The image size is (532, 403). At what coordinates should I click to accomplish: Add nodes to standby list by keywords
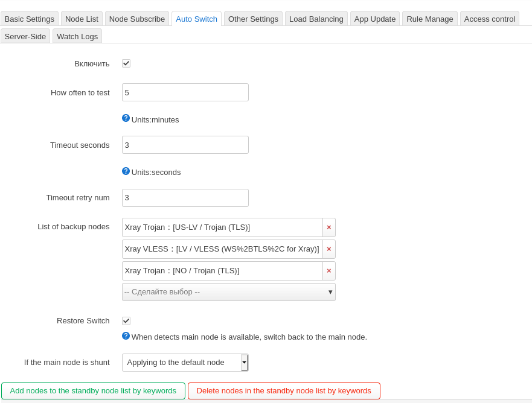pos(93,391)
